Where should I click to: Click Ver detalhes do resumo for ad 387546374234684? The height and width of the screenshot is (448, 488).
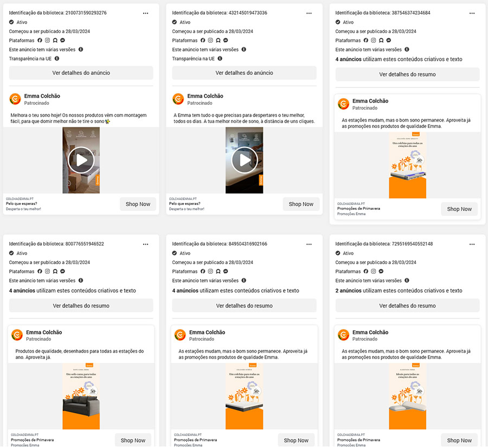click(407, 74)
